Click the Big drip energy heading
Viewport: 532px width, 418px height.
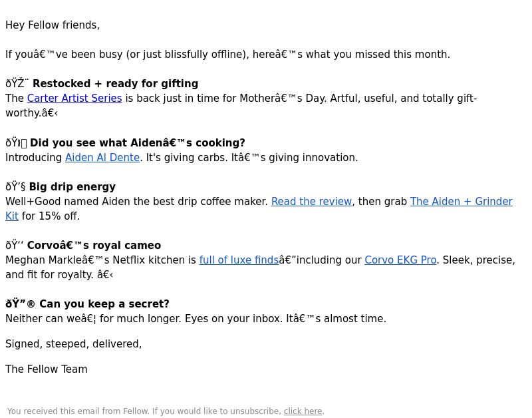[72, 187]
